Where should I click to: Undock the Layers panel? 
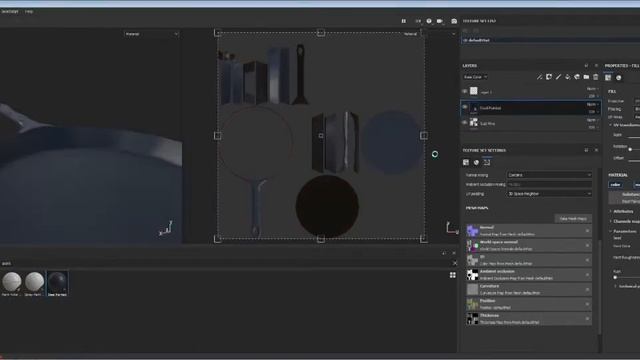point(587,65)
